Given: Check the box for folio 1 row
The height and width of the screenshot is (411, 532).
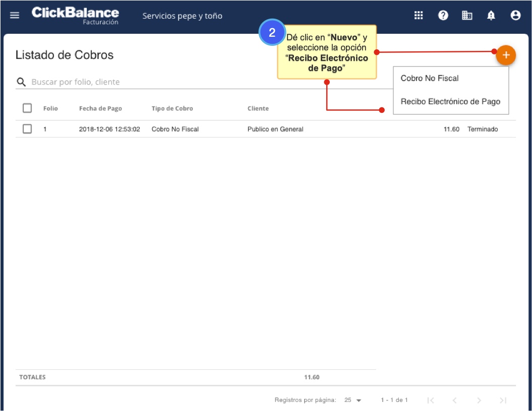Looking at the screenshot, I should (x=27, y=129).
